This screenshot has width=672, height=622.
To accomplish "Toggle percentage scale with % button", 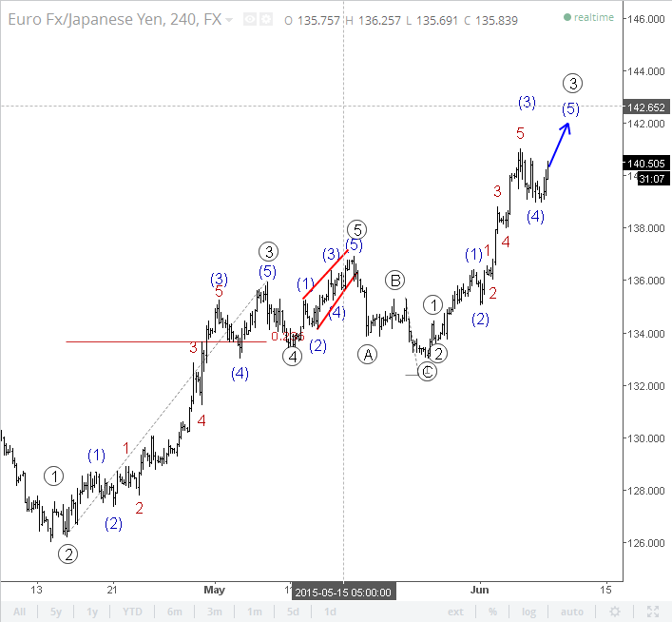I will (493, 612).
